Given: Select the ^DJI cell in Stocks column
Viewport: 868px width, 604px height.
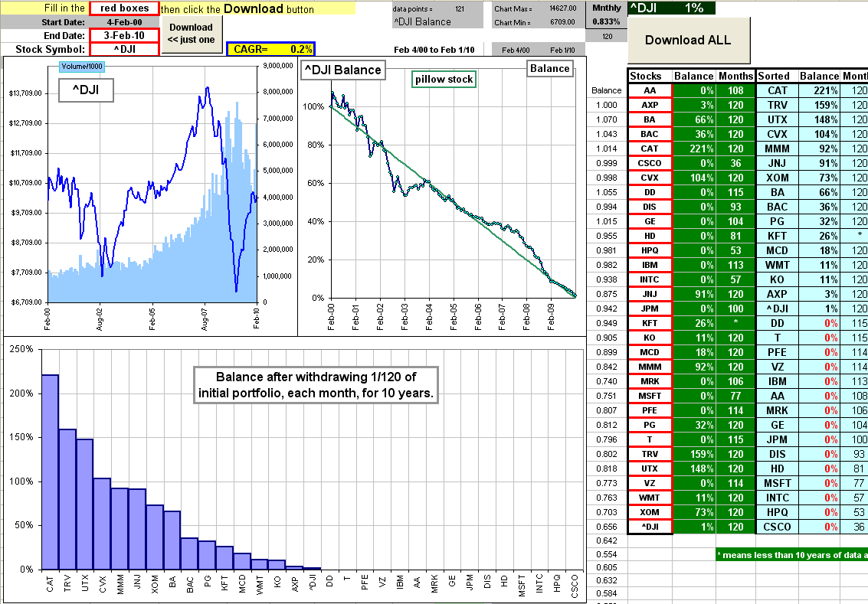Looking at the screenshot, I should [x=650, y=527].
